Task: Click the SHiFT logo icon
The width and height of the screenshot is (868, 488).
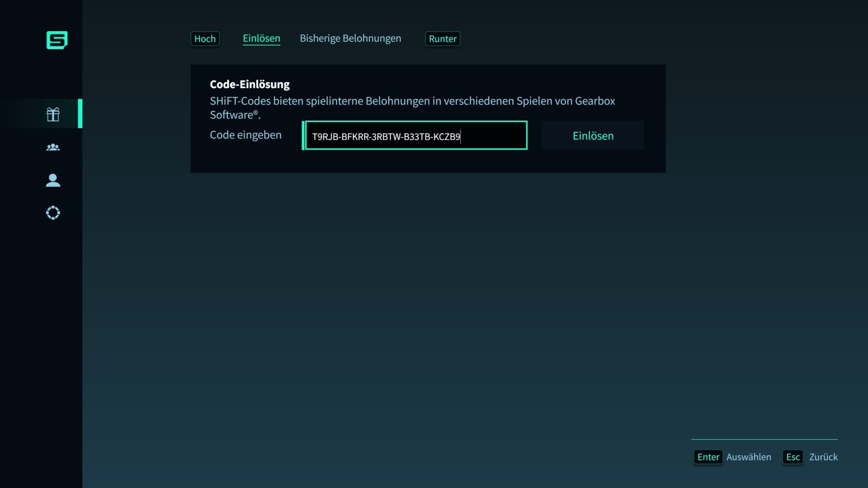Action: click(57, 40)
